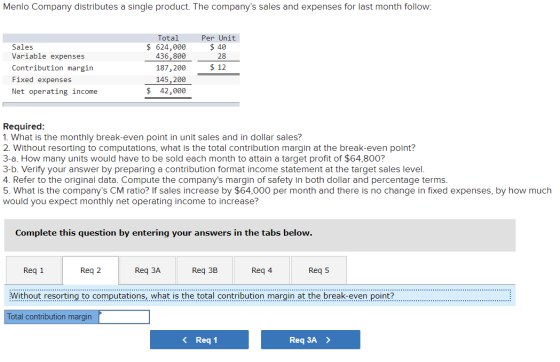Click the blue Req 1 previous button
The image size is (560, 362).
pyautogui.click(x=199, y=340)
